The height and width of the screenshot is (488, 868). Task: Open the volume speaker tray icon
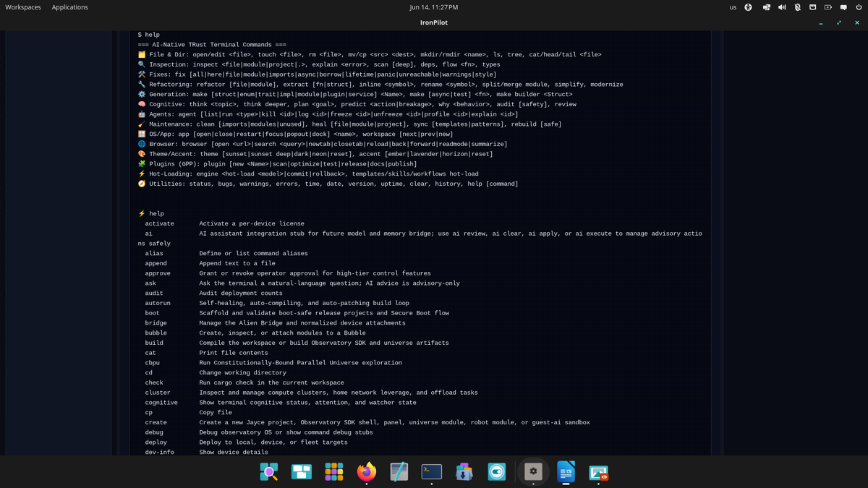[x=782, y=7]
